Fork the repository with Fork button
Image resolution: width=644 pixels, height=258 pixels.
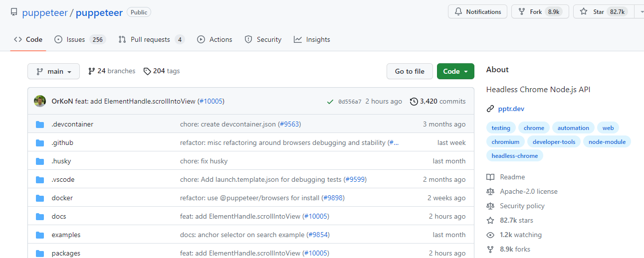tap(540, 11)
